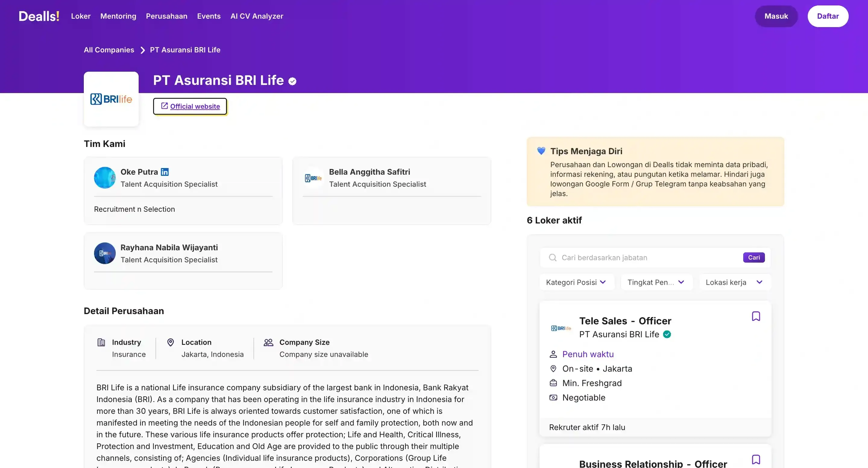Click the Daftar sign-up button
Viewport: 868px width, 468px height.
pyautogui.click(x=828, y=16)
